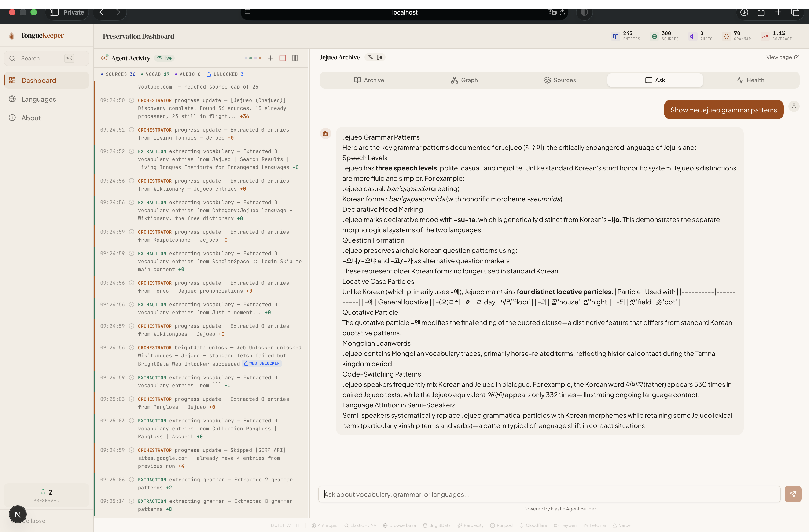Click the orange dot filter indicator
The height and width of the screenshot is (532, 809).
click(x=260, y=58)
